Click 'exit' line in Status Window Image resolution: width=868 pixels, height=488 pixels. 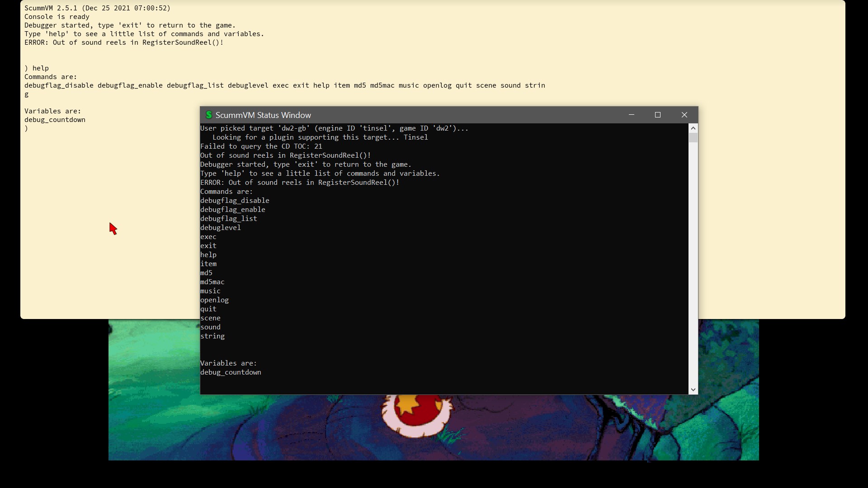coord(208,246)
